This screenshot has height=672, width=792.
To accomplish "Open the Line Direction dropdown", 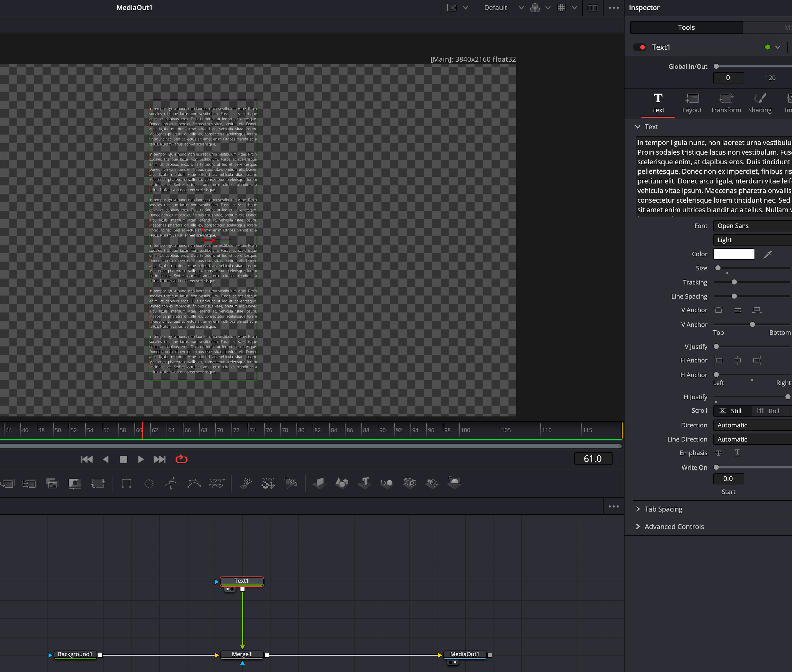I will tap(752, 439).
